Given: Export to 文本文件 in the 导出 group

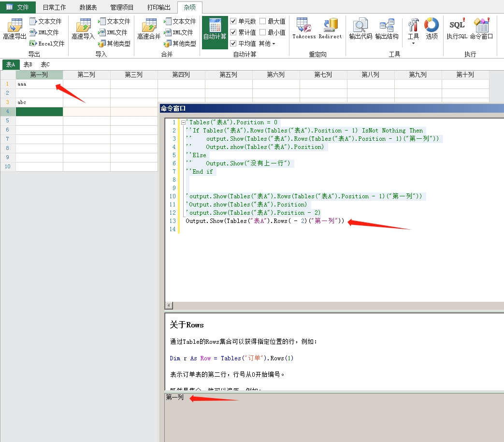Looking at the screenshot, I should point(45,21).
